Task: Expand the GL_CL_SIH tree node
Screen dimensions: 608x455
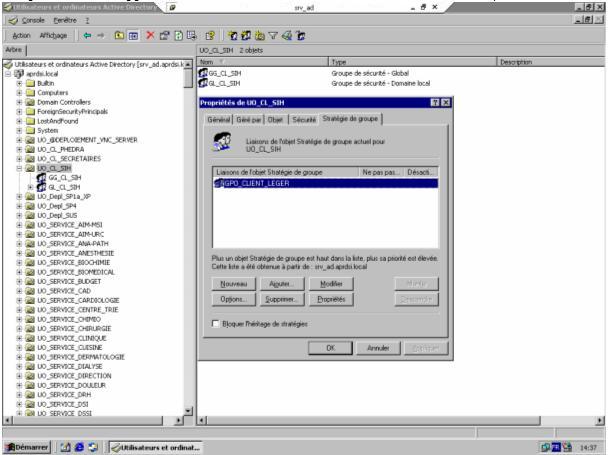Action: 30,187
